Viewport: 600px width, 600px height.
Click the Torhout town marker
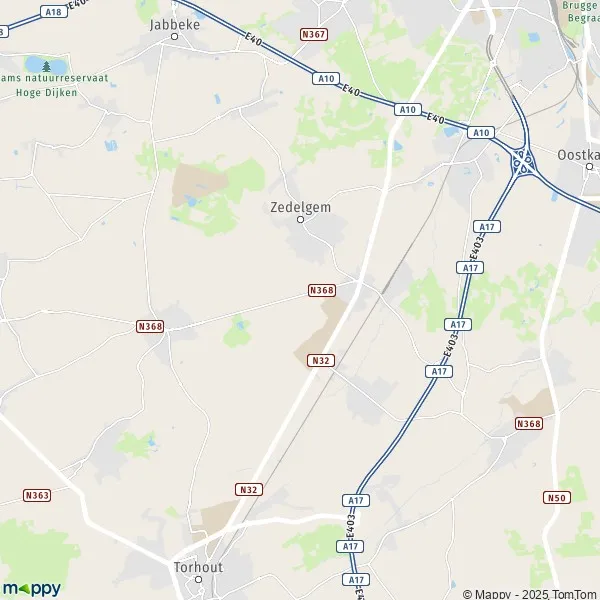pos(198,579)
